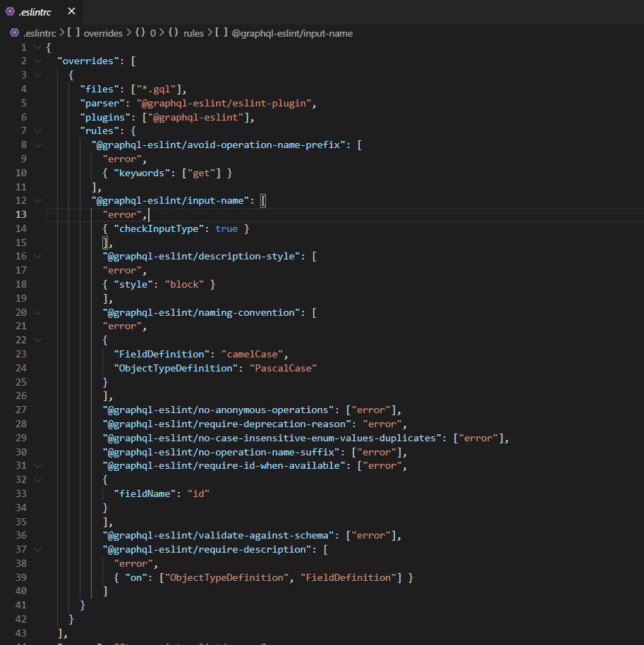Collapse the avoid-operation-name-prefix array on line 8
The height and width of the screenshot is (645, 644).
coord(37,145)
